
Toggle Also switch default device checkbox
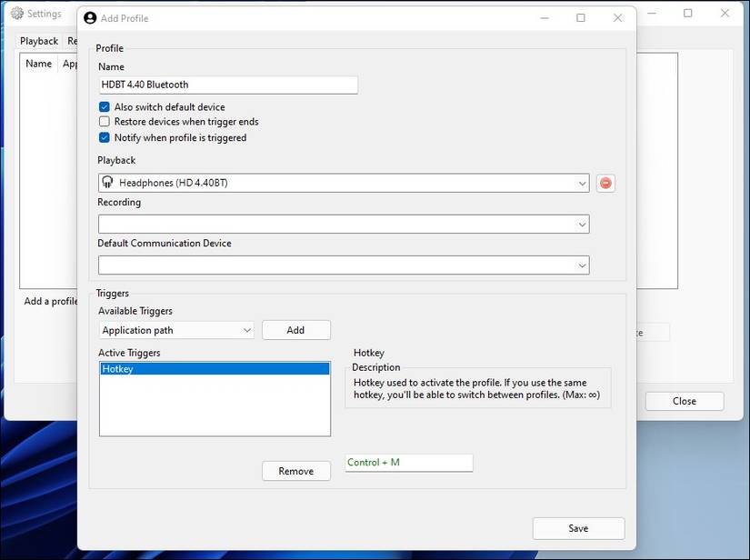[105, 106]
